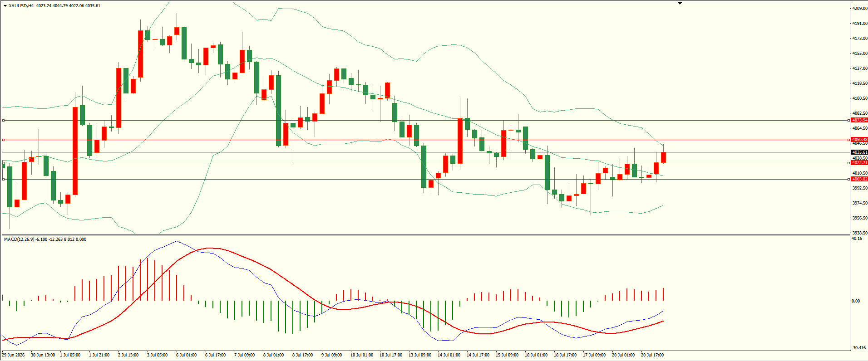868x361 pixels.
Task: Open the dropdown arrow beside XAUUSD,H4
Action: pyautogui.click(x=5, y=6)
